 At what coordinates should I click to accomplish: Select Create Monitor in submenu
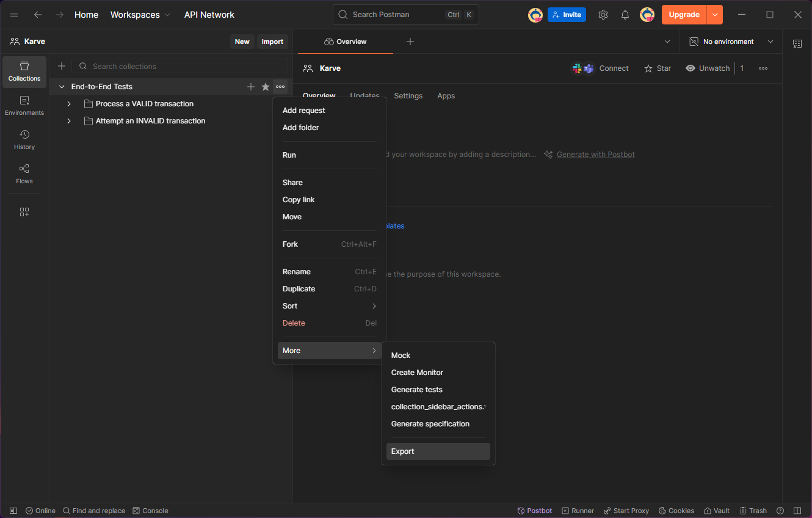point(438,373)
